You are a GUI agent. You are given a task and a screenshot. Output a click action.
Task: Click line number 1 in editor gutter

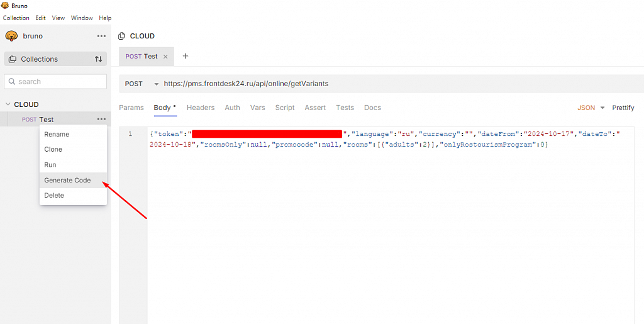pyautogui.click(x=131, y=134)
